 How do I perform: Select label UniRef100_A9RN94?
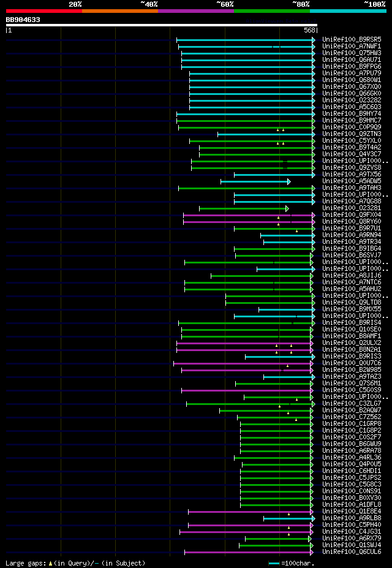coord(352,235)
